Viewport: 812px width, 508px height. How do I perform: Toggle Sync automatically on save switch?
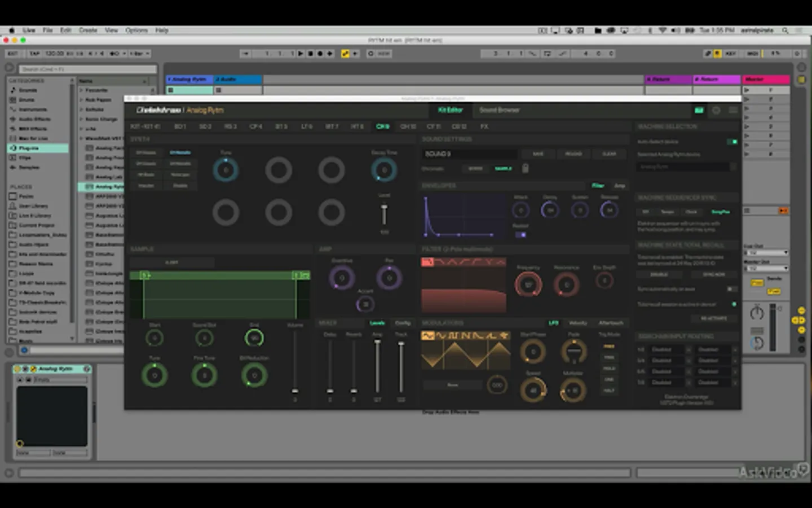[731, 289]
